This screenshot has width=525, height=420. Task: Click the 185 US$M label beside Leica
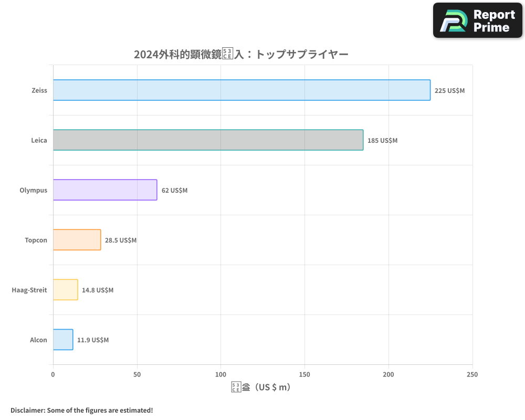[x=383, y=140]
